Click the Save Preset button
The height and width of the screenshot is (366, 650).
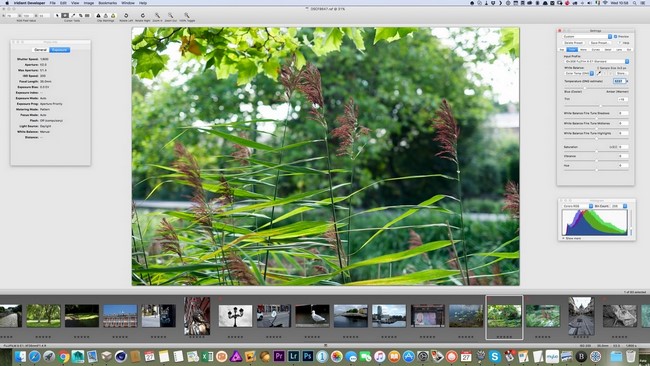point(600,43)
